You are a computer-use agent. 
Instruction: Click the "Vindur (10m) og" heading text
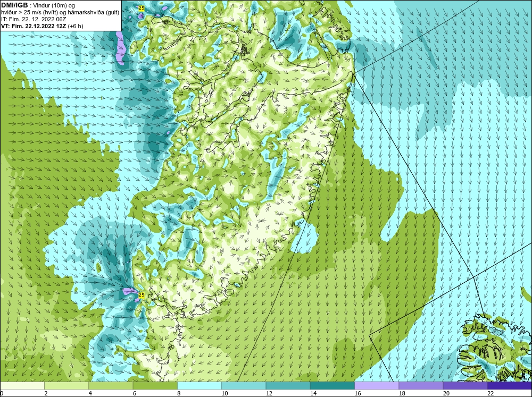54,5
